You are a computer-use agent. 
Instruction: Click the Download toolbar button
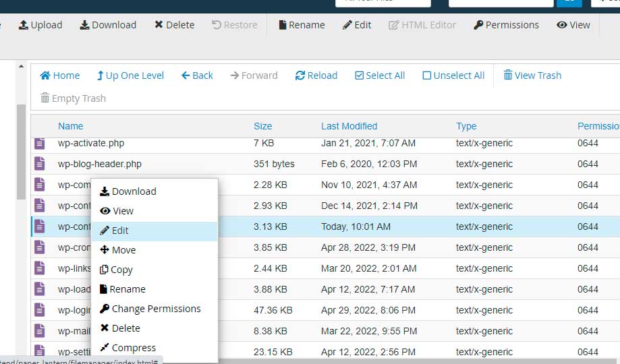click(108, 25)
